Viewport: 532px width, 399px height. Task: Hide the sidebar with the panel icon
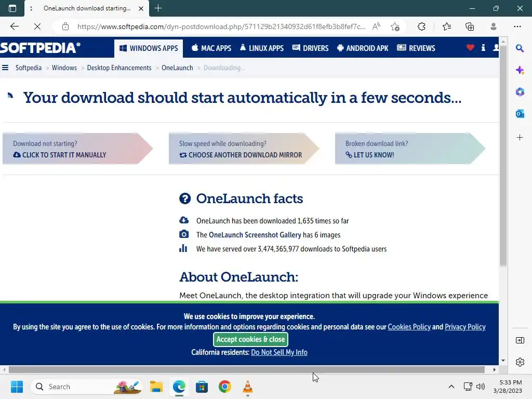pos(520,340)
